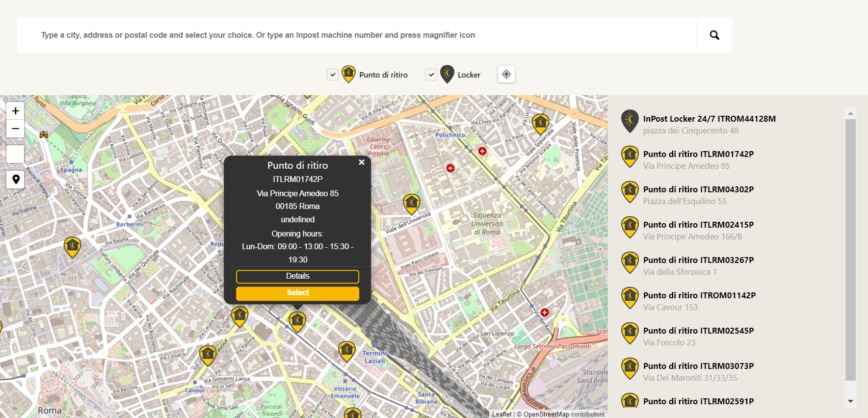Click map marker near Viale Ippocrate
Image resolution: width=868 pixels, height=418 pixels.
click(x=540, y=124)
